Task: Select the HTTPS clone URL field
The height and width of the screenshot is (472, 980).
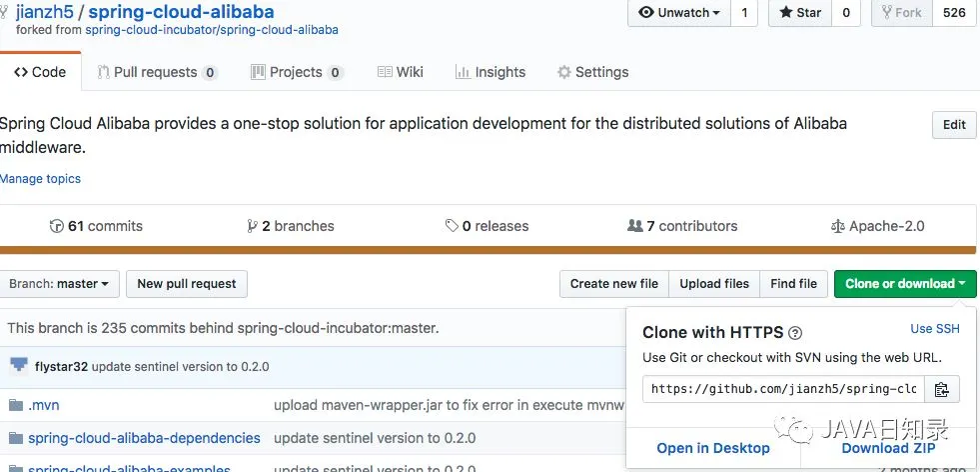Action: (x=783, y=389)
